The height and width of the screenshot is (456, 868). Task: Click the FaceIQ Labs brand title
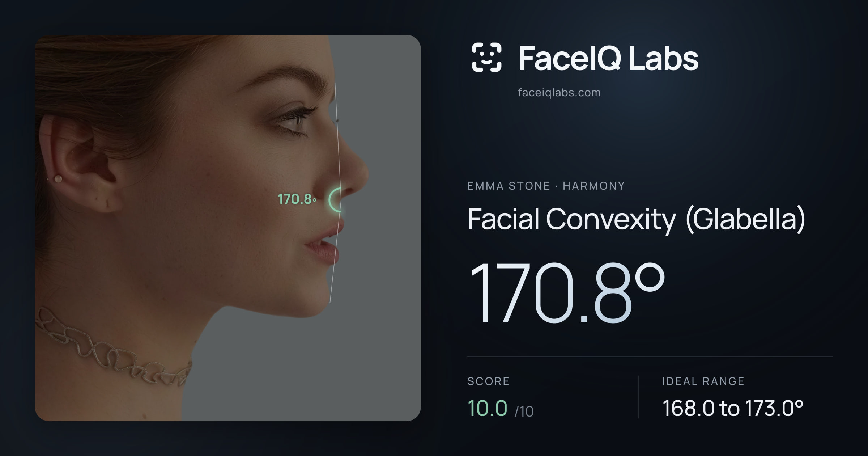[x=608, y=58]
